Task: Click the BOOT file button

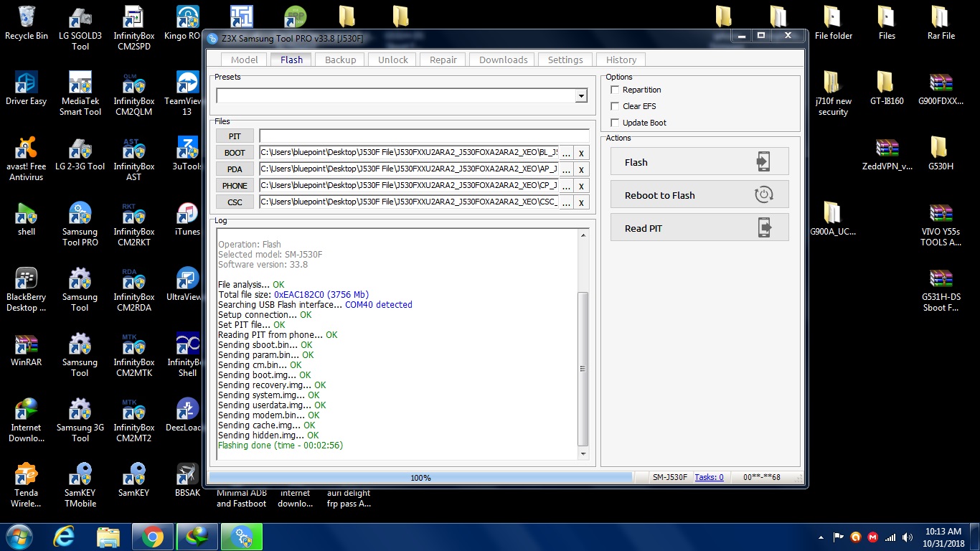Action: [235, 152]
